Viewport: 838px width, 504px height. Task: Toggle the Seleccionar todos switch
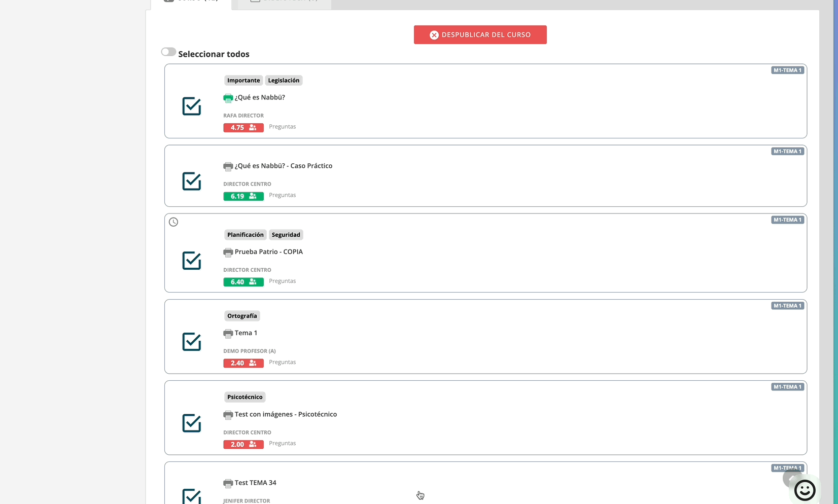point(168,52)
